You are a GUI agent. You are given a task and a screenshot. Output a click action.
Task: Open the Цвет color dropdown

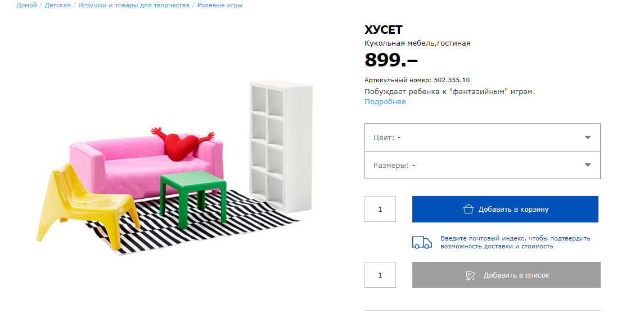tap(483, 138)
